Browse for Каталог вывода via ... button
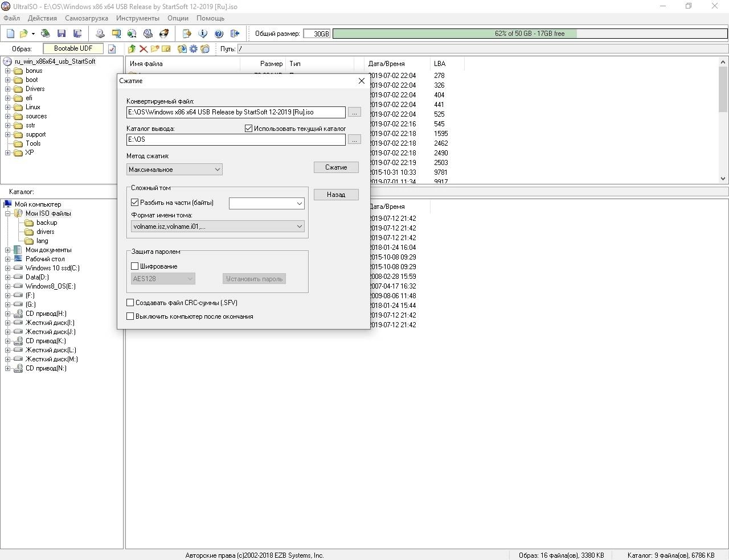 354,139
